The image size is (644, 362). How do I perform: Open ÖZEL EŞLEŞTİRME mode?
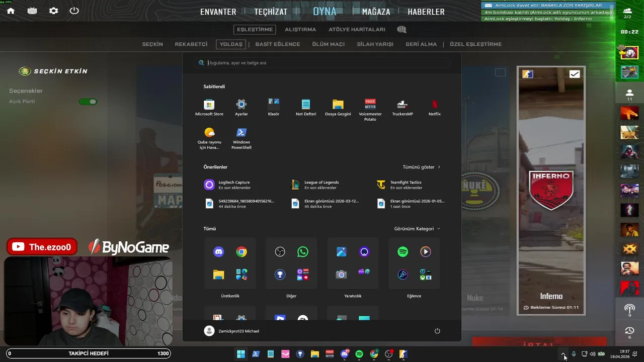[x=475, y=44]
